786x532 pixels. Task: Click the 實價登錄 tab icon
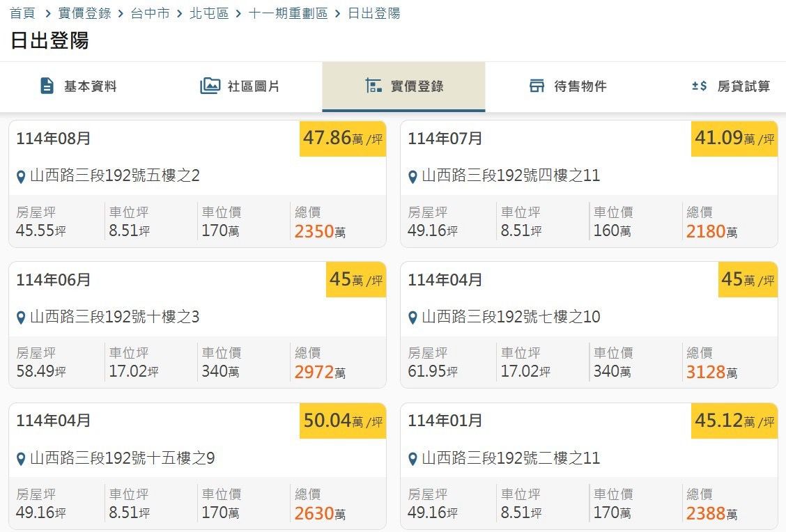(373, 86)
